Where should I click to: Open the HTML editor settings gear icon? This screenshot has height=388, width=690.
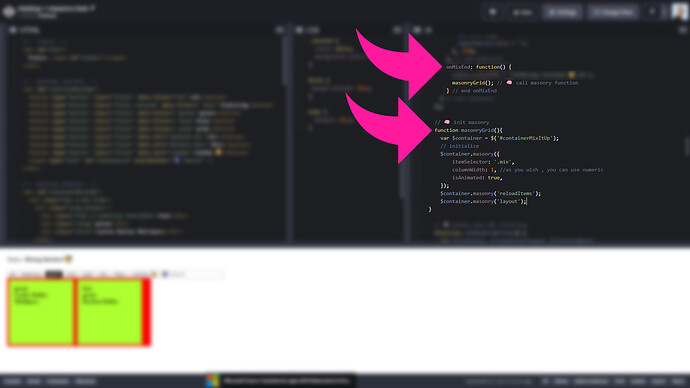click(13, 30)
